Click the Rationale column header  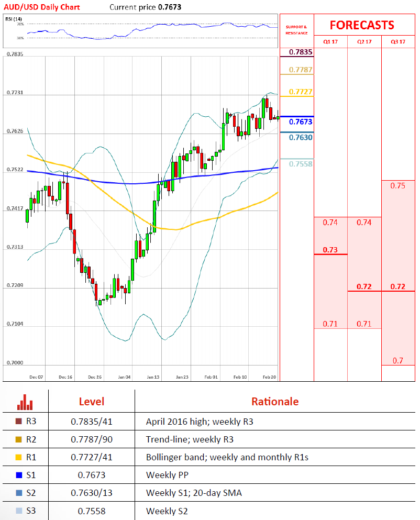[x=275, y=402]
